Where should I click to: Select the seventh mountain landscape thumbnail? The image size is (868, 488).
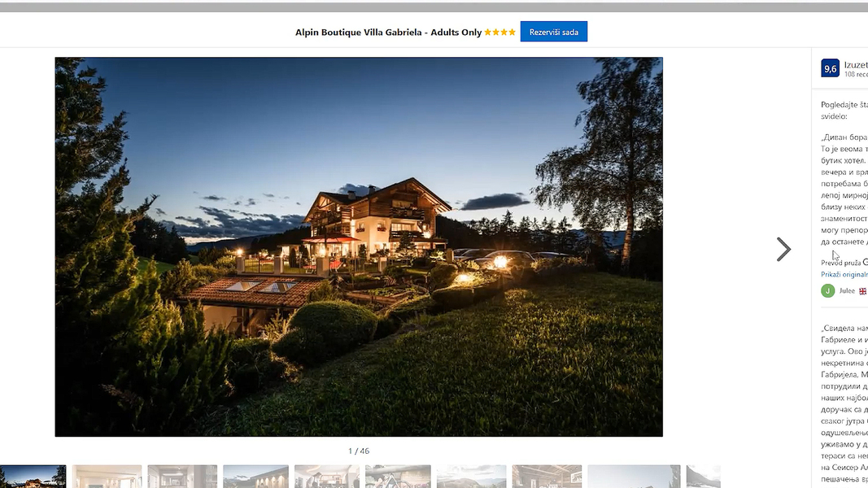pyautogui.click(x=471, y=477)
